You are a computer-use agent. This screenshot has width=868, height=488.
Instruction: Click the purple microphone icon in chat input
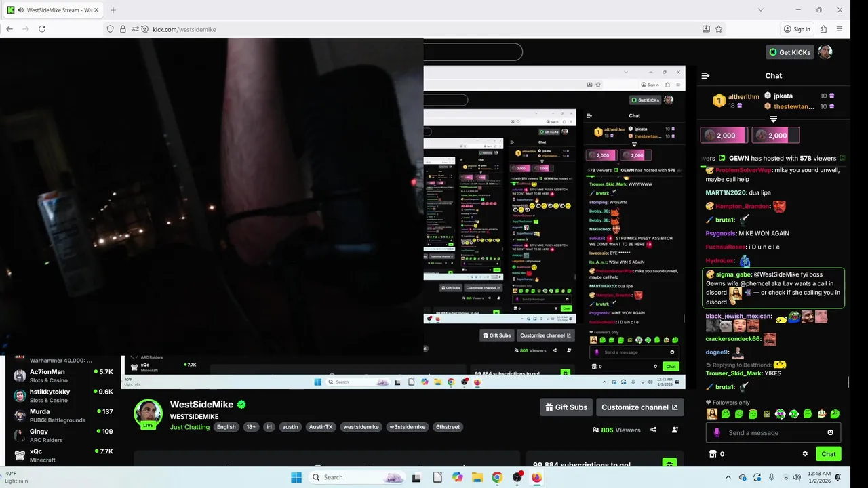coord(717,432)
